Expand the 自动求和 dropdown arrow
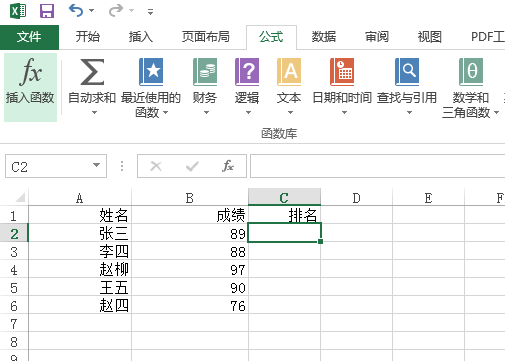This screenshot has width=505, height=361. (94, 113)
